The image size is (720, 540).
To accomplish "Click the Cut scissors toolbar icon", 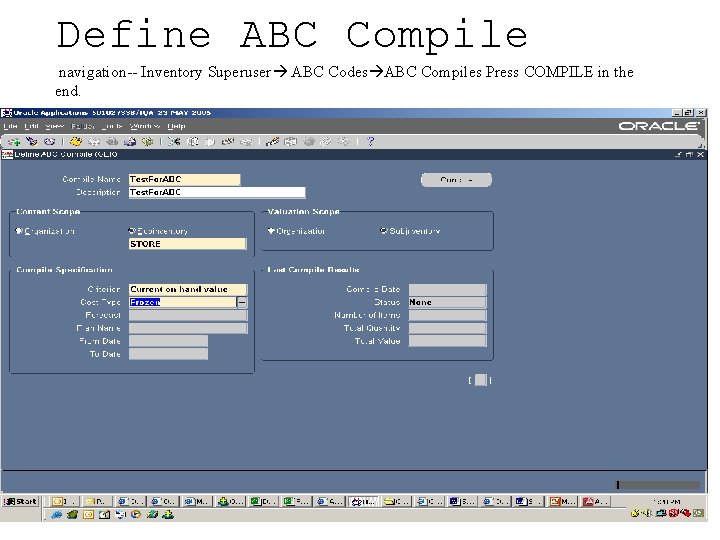I will [x=174, y=142].
